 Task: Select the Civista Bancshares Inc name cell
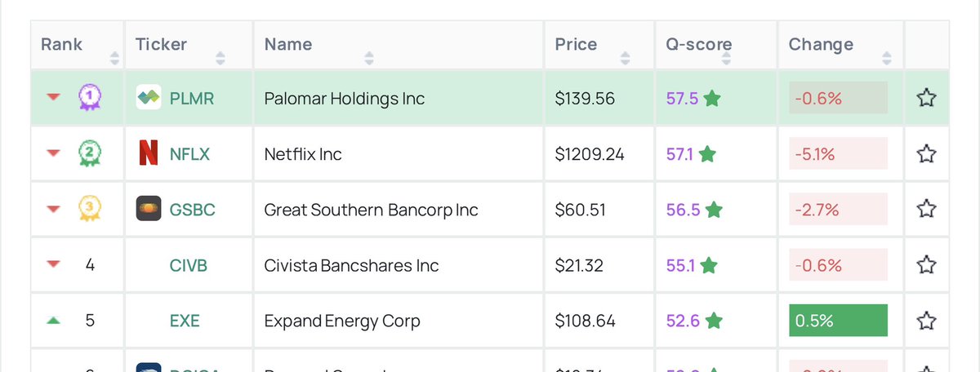[399, 265]
